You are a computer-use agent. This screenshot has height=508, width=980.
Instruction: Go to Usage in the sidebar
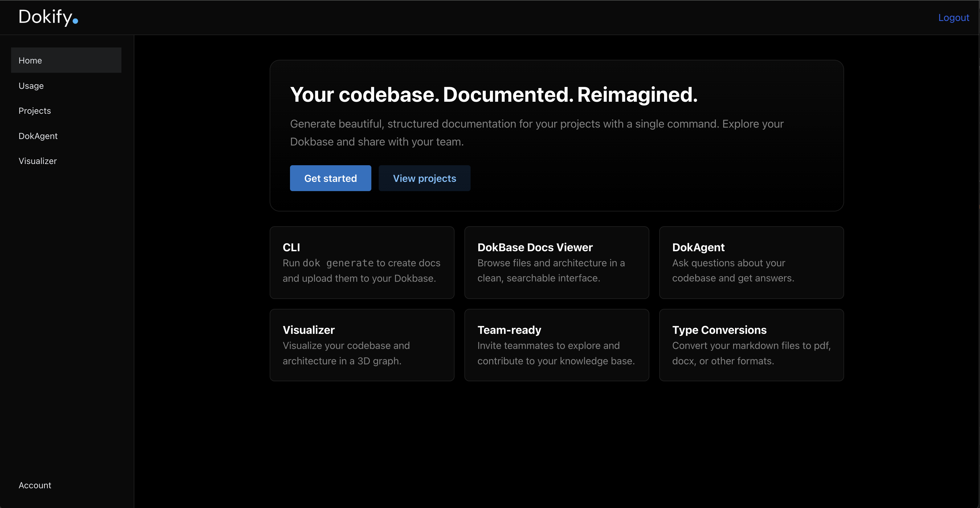point(31,86)
